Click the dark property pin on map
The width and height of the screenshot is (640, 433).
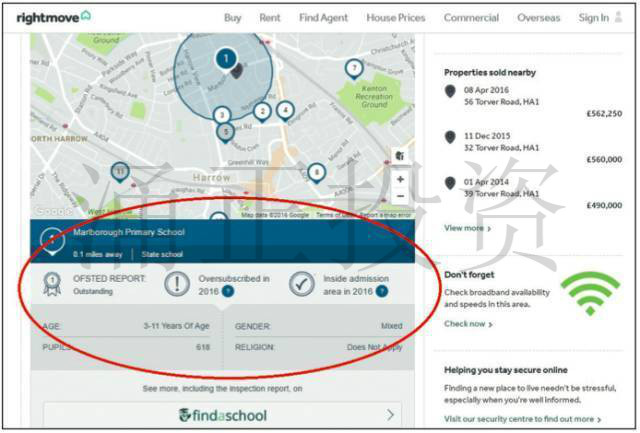237,71
